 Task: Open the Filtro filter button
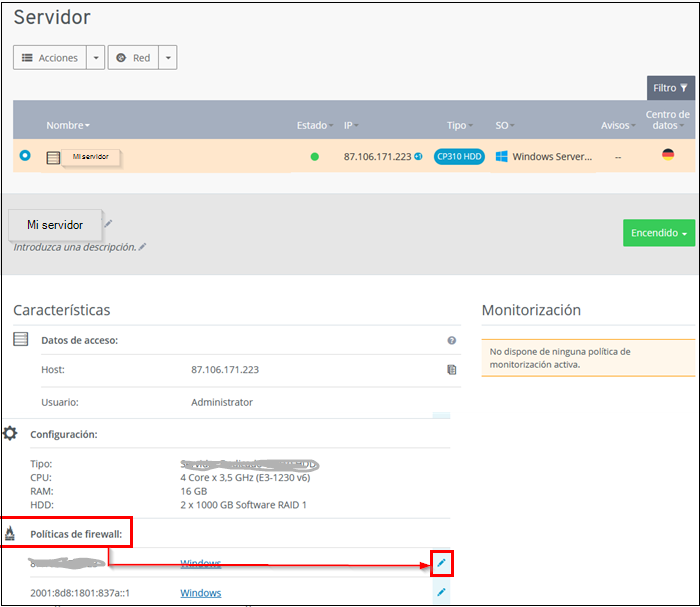tap(670, 88)
